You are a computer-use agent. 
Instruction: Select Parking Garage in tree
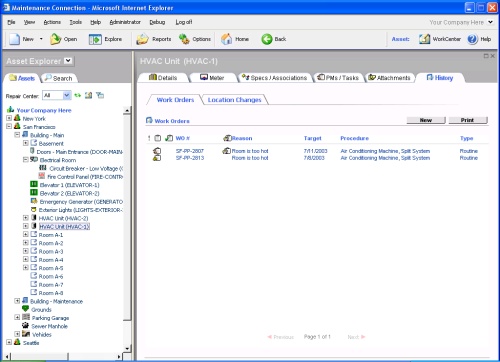click(x=50, y=318)
